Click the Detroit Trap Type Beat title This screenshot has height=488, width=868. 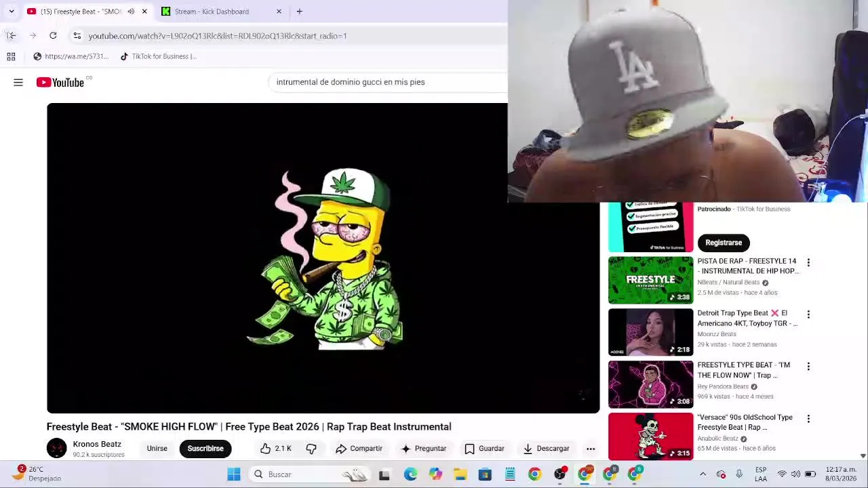[x=747, y=319]
